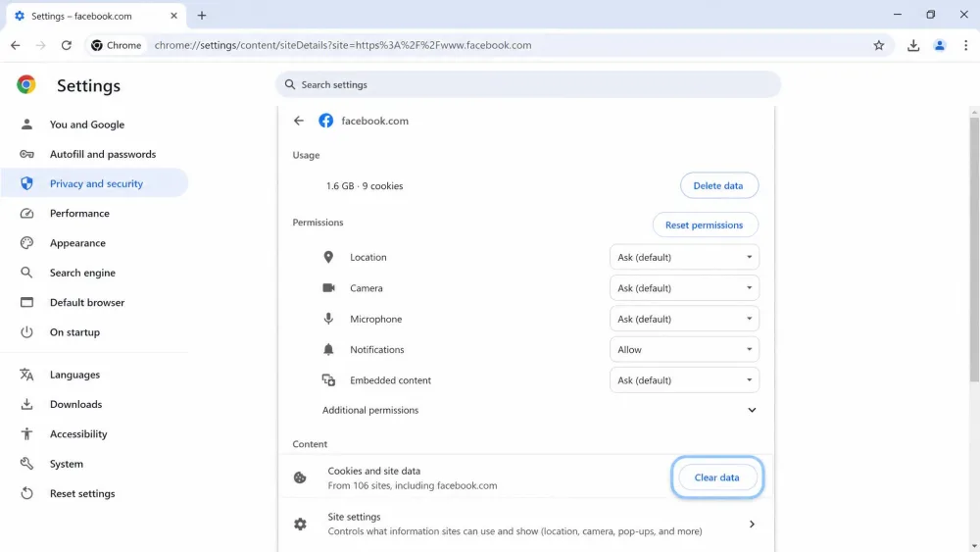Click the address bar URL
Viewport: 980px width, 552px height.
coord(342,45)
